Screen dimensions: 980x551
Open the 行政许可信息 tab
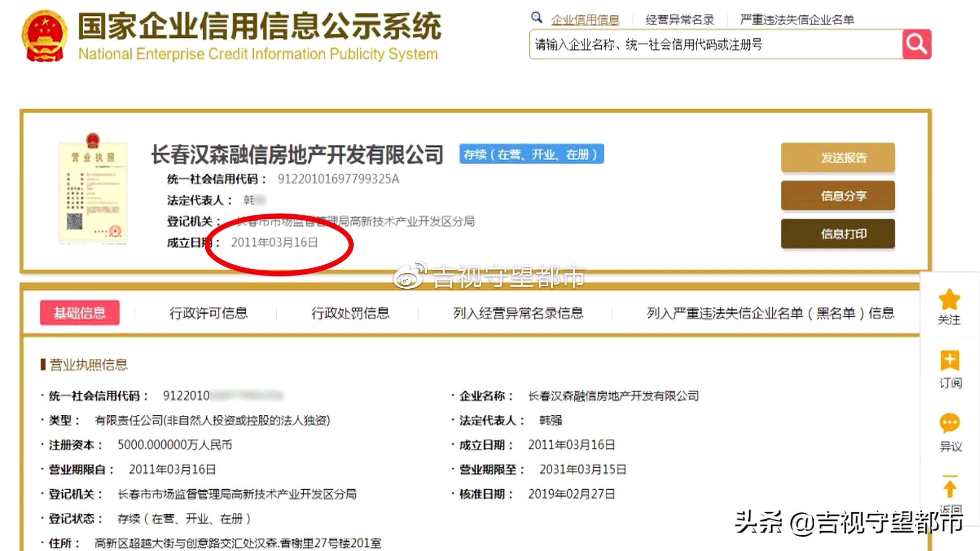(x=209, y=313)
